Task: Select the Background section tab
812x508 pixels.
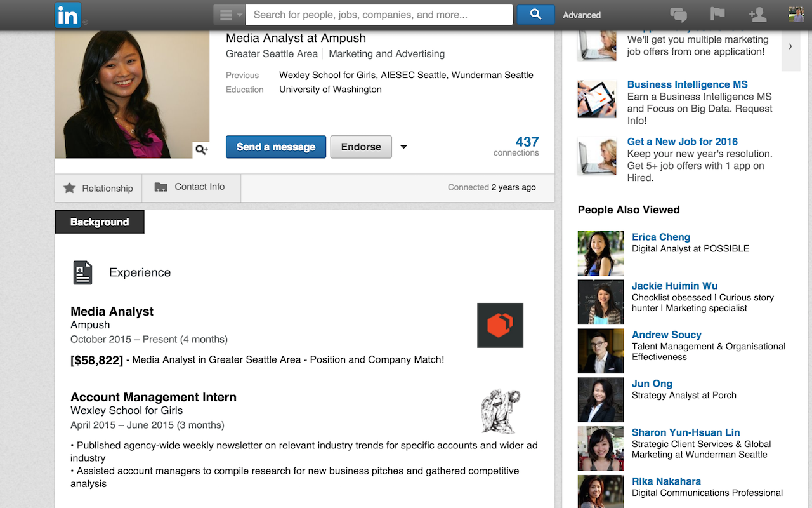Action: [100, 222]
